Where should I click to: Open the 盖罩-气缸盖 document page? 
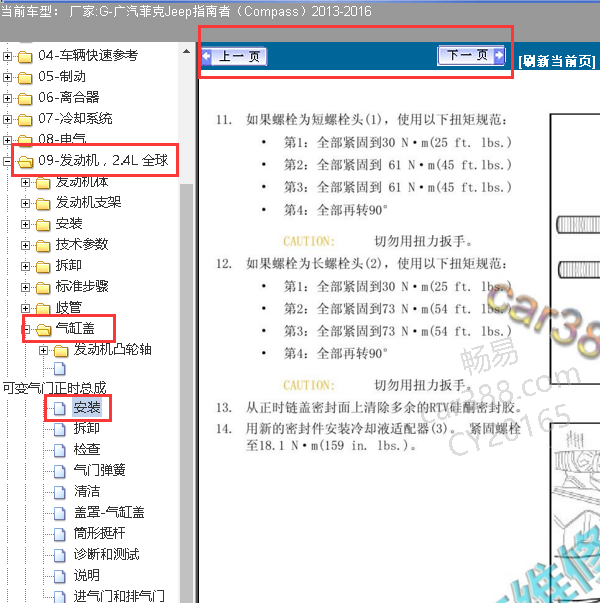tap(109, 512)
